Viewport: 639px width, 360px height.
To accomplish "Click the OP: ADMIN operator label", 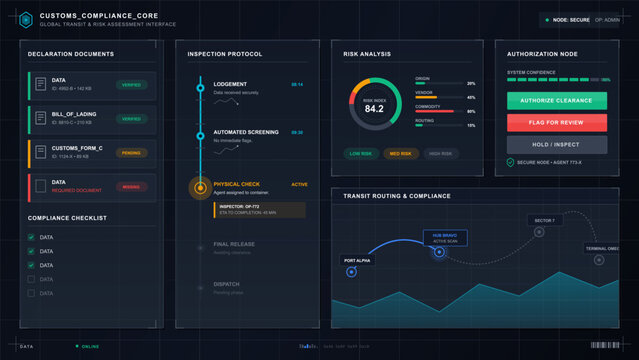I will (x=607, y=20).
